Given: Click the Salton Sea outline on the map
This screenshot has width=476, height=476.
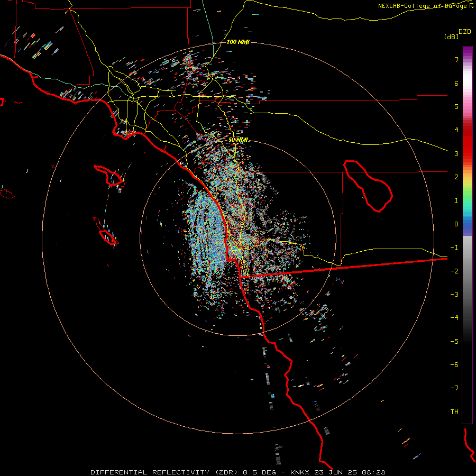Looking at the screenshot, I should [368, 186].
